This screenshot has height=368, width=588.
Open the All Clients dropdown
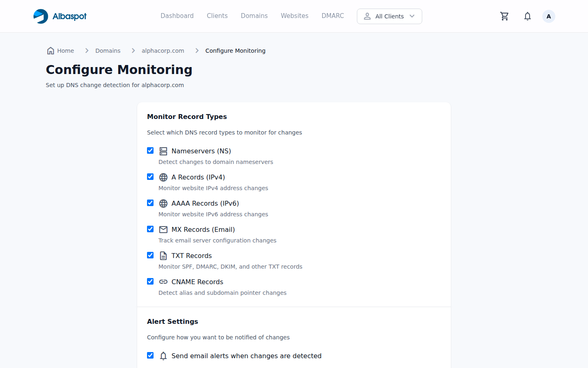[x=389, y=16]
